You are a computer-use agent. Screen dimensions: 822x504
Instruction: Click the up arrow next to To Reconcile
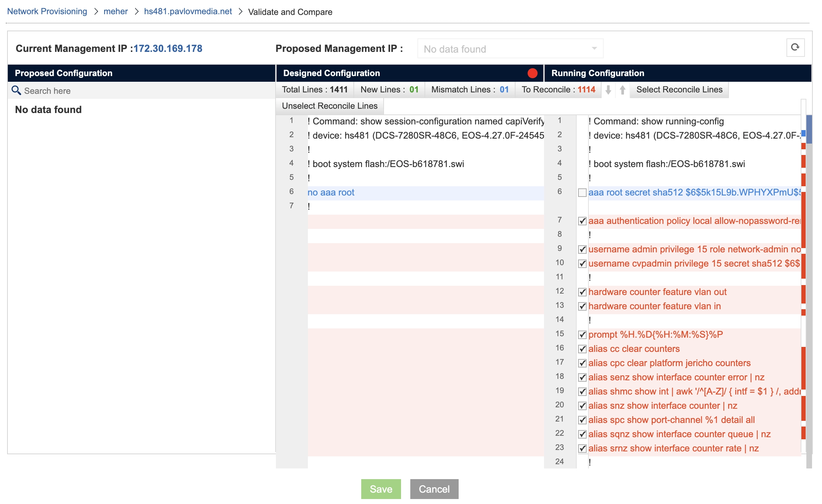pos(622,90)
